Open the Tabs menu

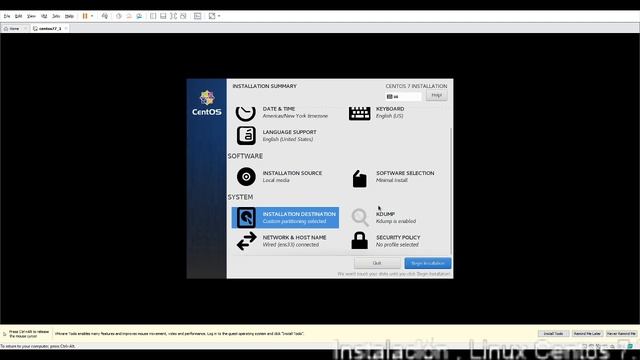click(56, 16)
